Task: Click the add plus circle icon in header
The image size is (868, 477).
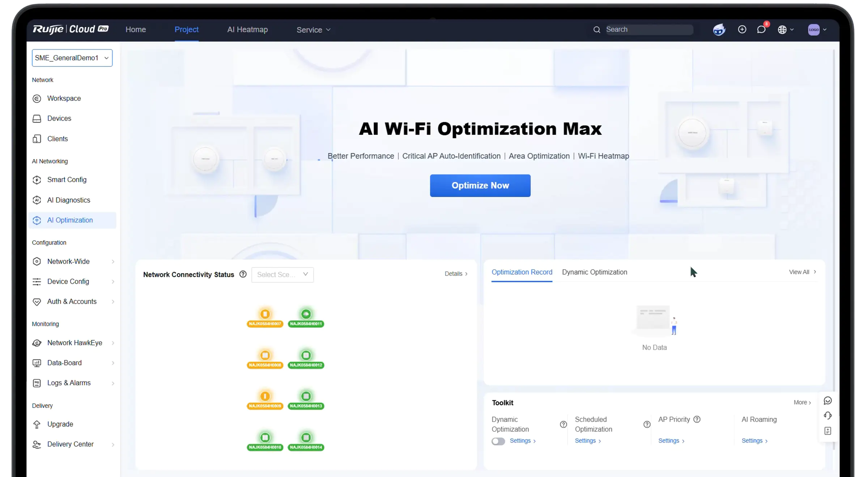Action: pos(742,30)
